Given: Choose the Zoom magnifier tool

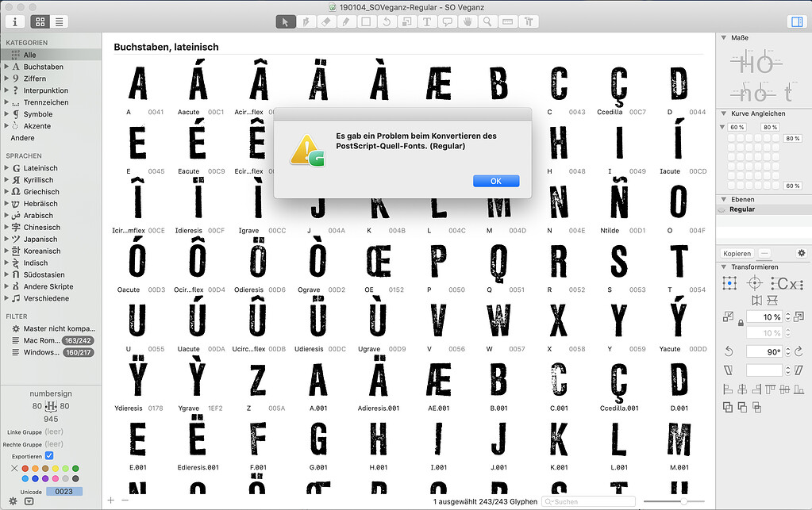Looking at the screenshot, I should [487, 21].
